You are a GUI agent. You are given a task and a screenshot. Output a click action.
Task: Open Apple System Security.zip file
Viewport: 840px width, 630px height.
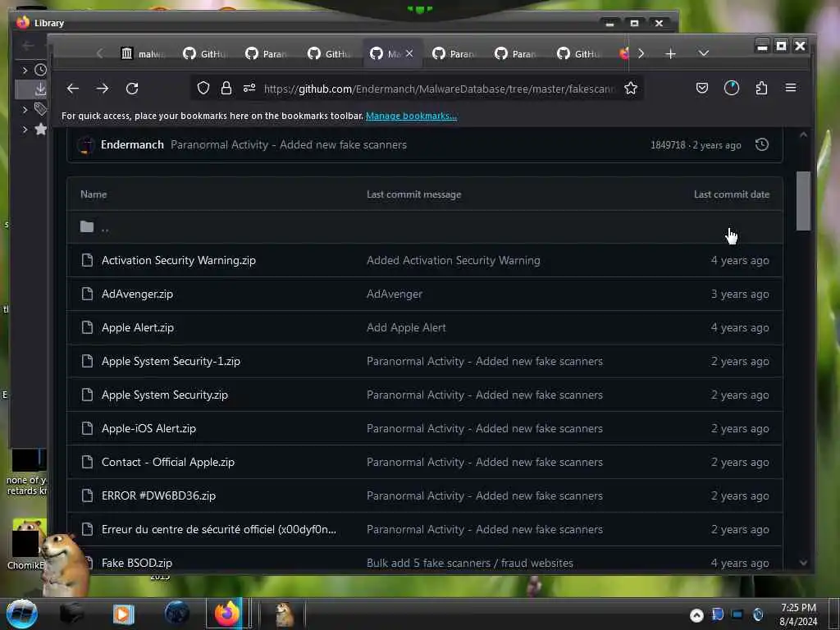164,395
